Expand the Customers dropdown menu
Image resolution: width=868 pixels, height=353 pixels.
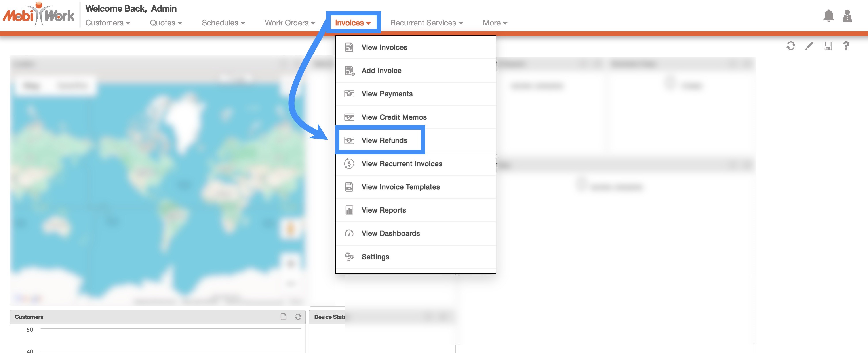[x=107, y=23]
